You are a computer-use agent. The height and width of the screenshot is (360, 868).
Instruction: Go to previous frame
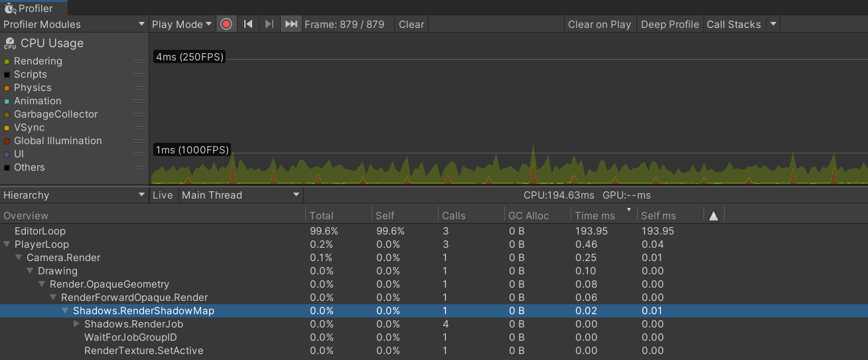[248, 24]
